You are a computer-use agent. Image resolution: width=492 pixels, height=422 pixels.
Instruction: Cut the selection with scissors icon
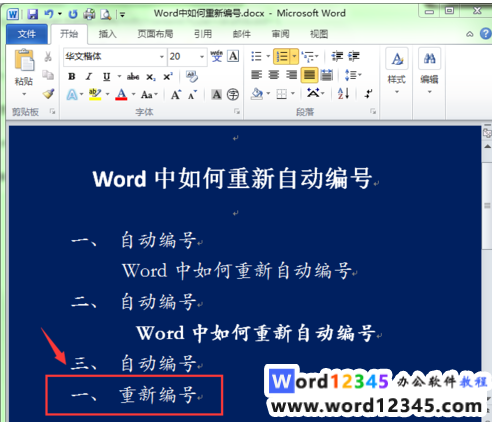(48, 57)
